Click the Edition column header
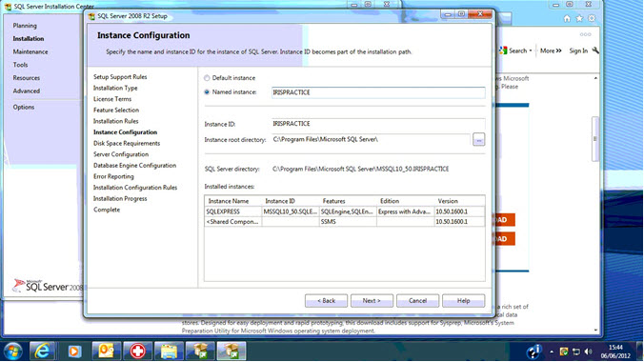Image resolution: width=644 pixels, height=362 pixels. [x=406, y=201]
